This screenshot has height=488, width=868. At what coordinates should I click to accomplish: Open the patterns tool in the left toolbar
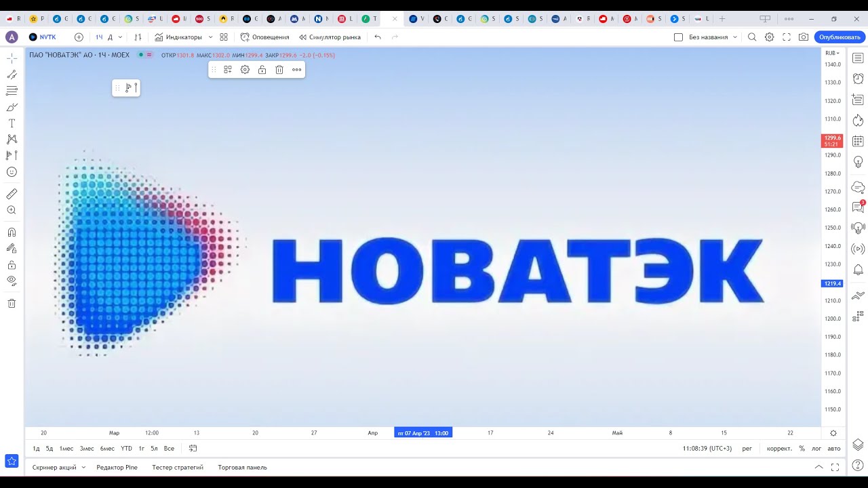pyautogui.click(x=12, y=139)
